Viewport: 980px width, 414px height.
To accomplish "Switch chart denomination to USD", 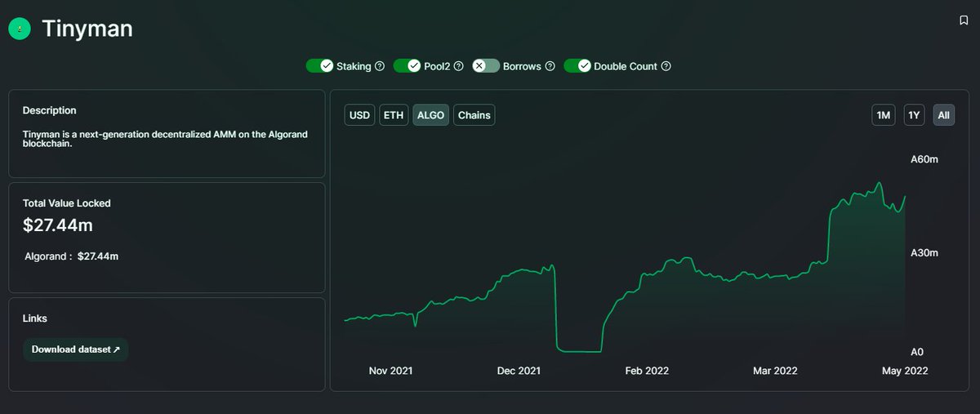I will coord(359,115).
